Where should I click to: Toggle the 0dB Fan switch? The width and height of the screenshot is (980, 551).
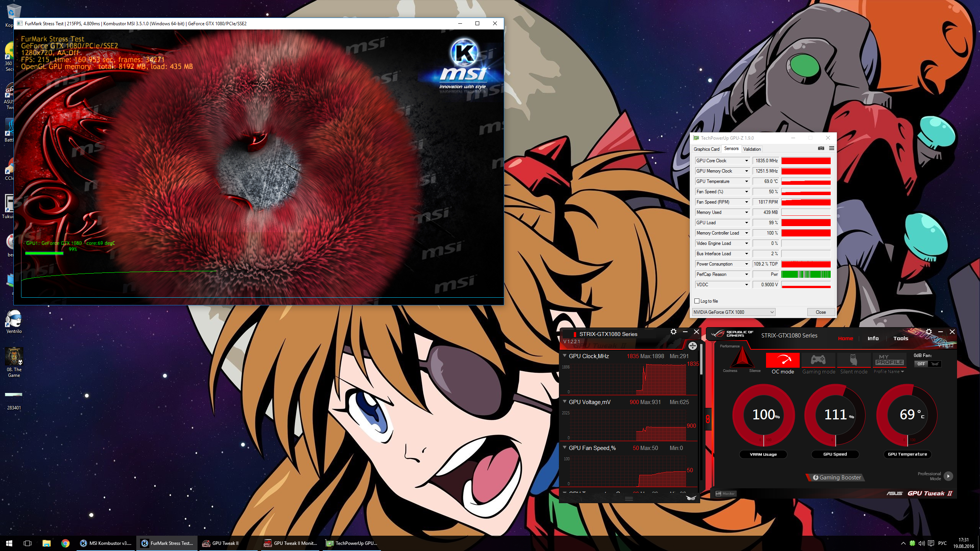928,364
